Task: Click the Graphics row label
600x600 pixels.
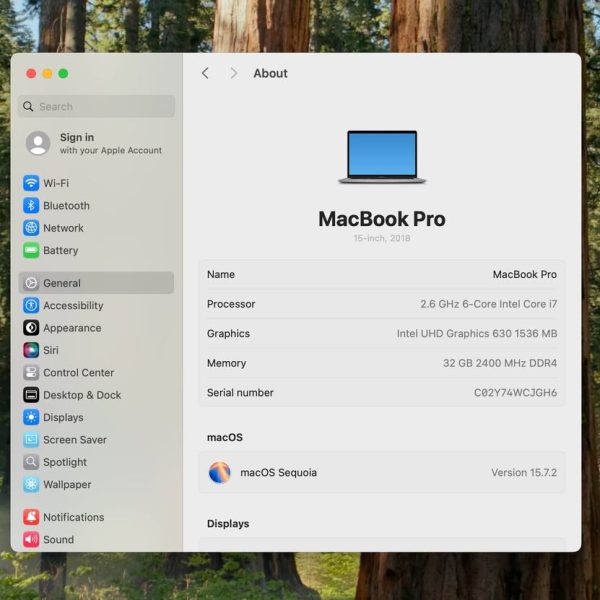Action: click(228, 334)
